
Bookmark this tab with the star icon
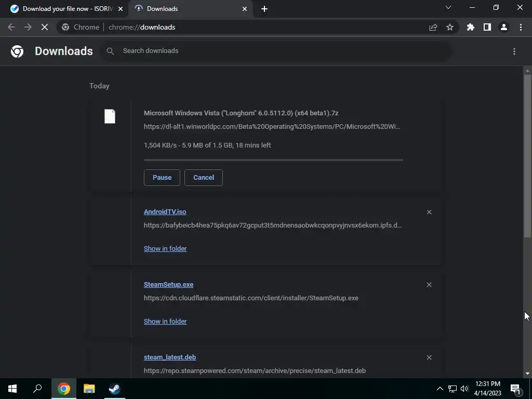click(450, 27)
